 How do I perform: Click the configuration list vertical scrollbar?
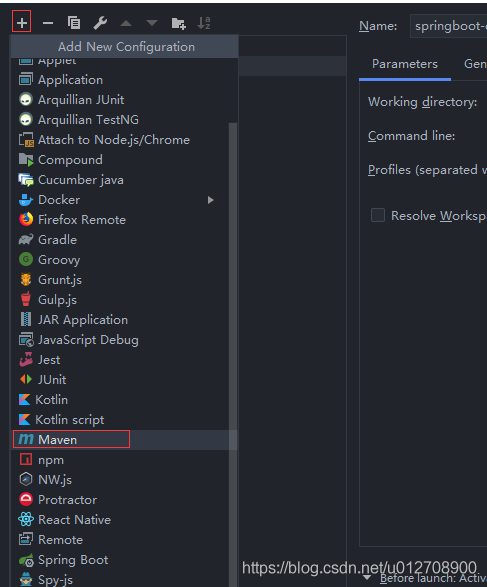pyautogui.click(x=232, y=337)
